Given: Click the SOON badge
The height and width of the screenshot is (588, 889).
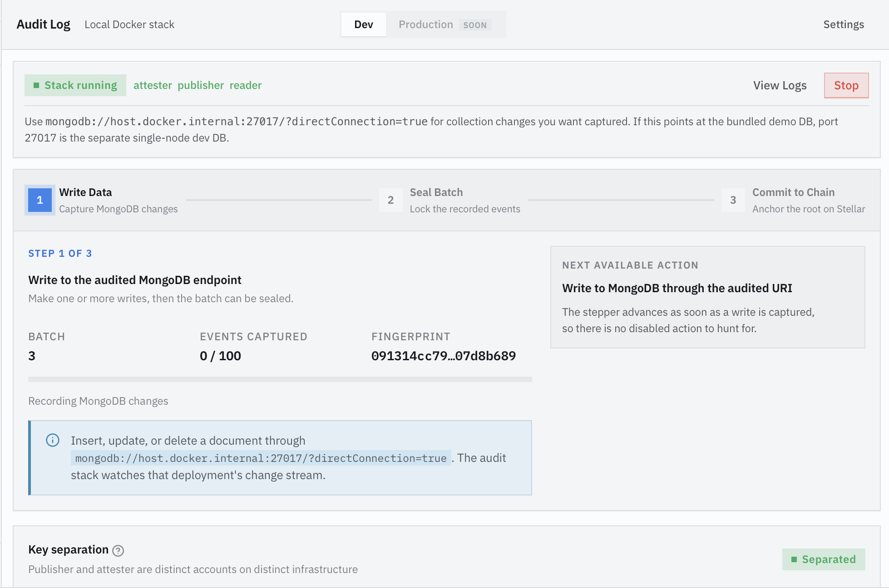Looking at the screenshot, I should (475, 25).
